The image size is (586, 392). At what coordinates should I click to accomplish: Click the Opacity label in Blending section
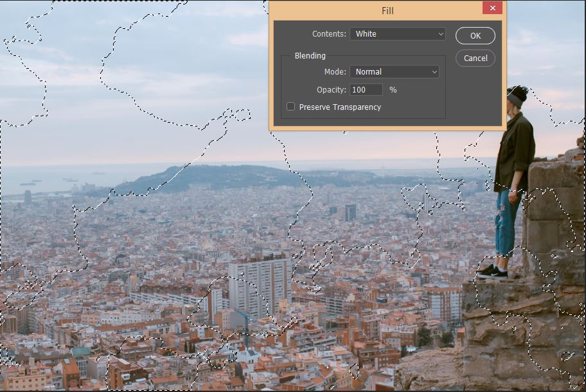pyautogui.click(x=332, y=90)
